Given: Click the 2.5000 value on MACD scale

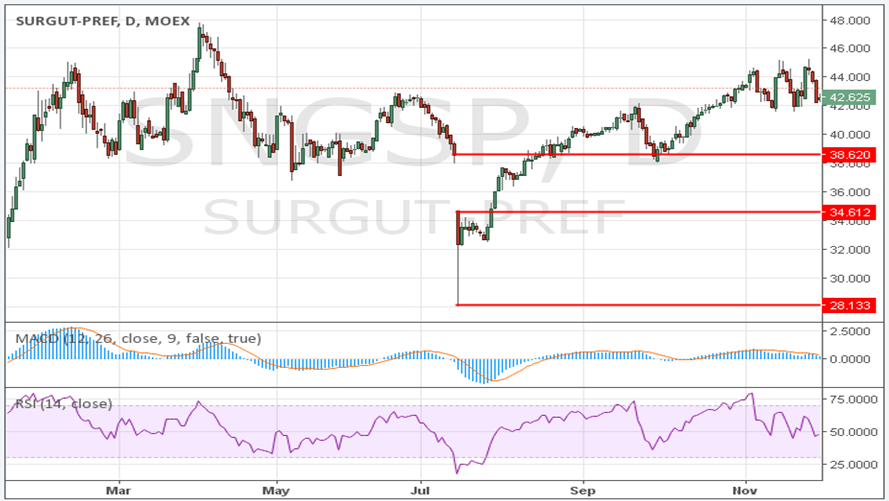Looking at the screenshot, I should [x=854, y=330].
